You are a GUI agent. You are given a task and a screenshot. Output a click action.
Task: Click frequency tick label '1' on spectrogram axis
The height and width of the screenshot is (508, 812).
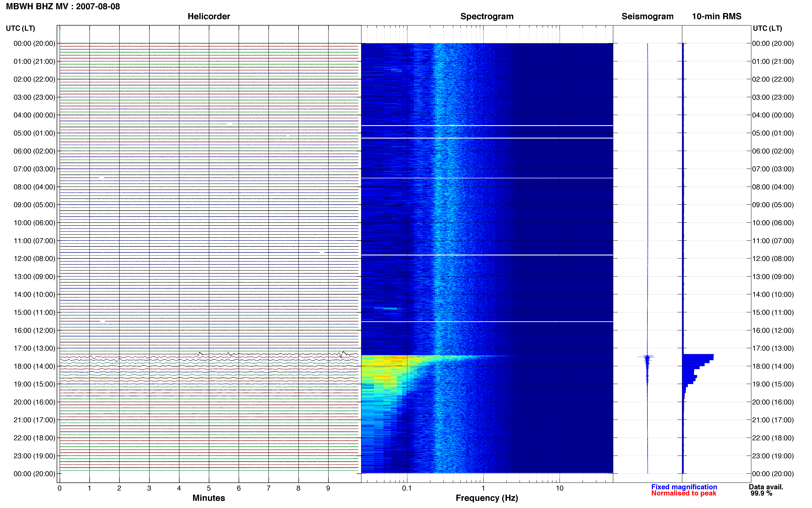coord(483,488)
